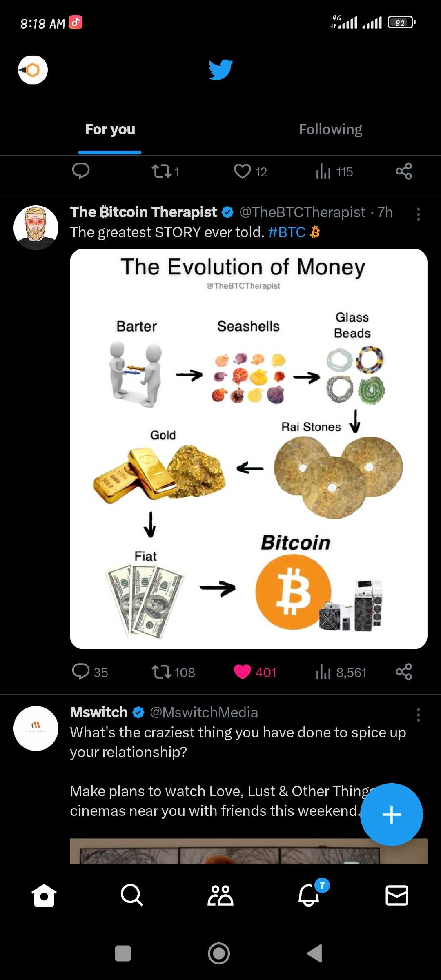Open the Search tab in bottom bar

[132, 895]
